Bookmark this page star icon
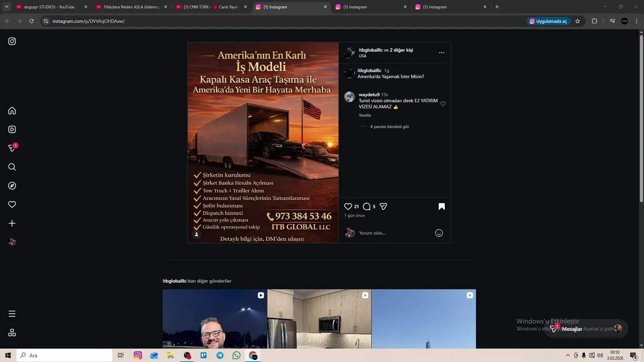 [x=578, y=21]
